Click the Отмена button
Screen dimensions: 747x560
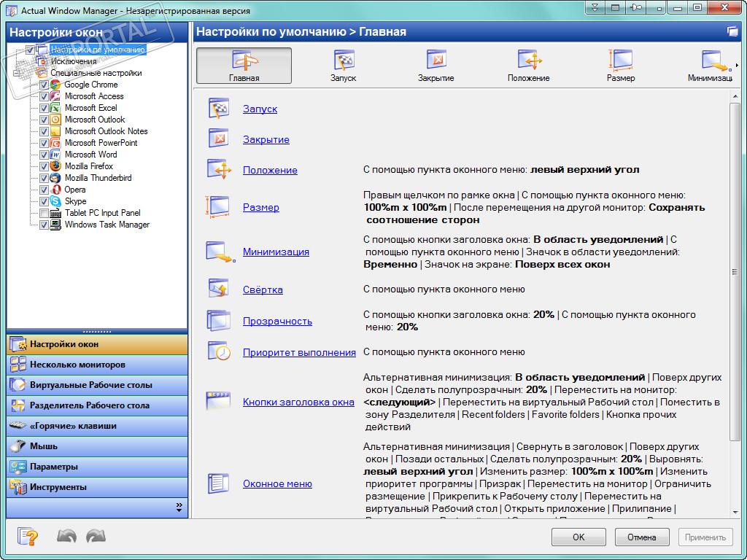tap(642, 537)
